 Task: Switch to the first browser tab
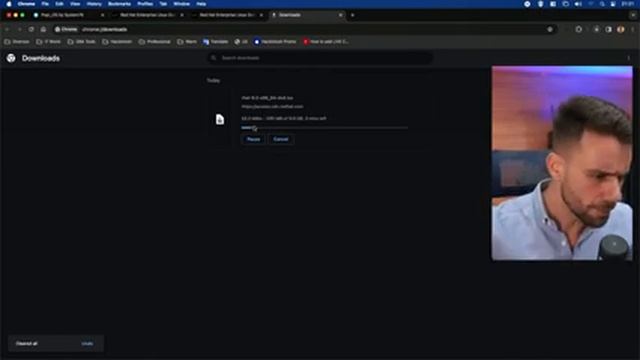[67, 15]
